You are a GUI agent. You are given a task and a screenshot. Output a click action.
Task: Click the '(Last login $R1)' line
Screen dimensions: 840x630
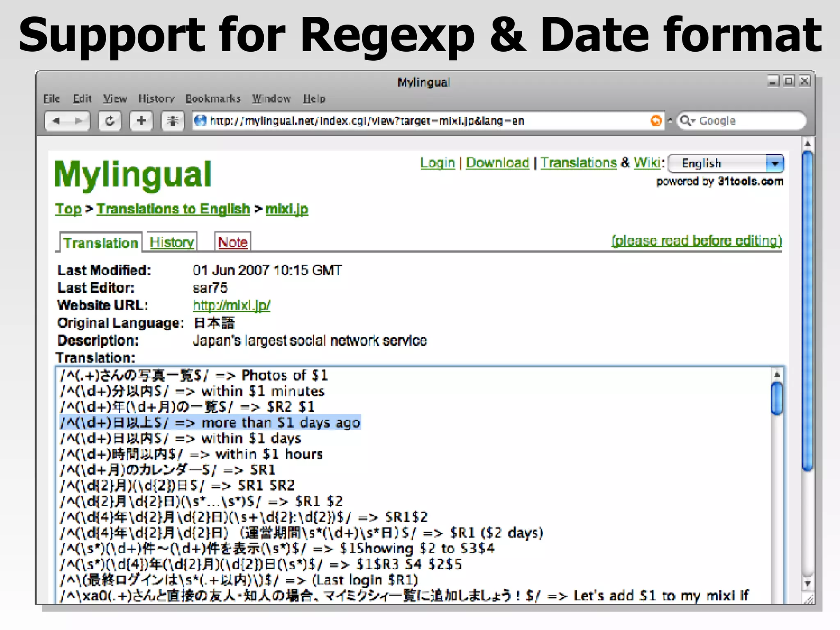point(239,580)
